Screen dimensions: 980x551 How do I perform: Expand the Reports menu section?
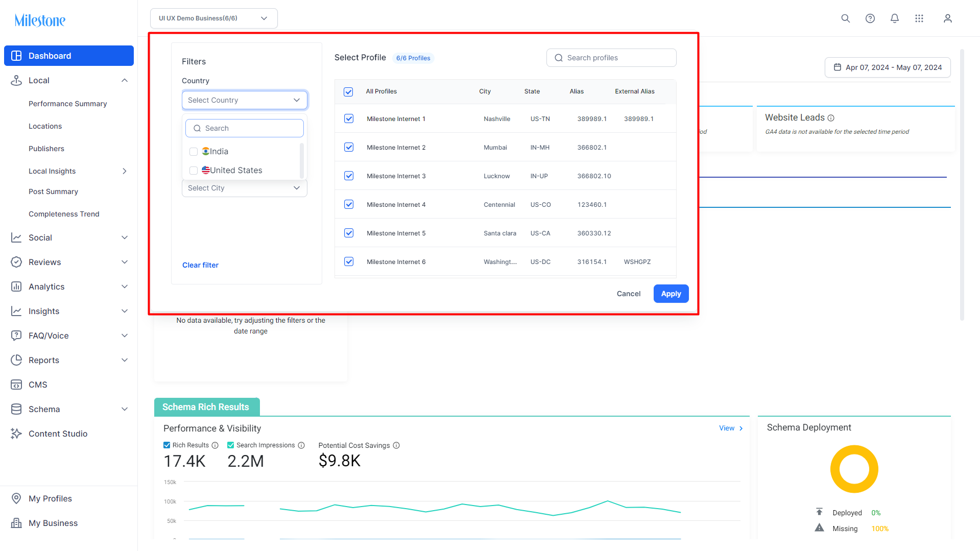click(125, 360)
